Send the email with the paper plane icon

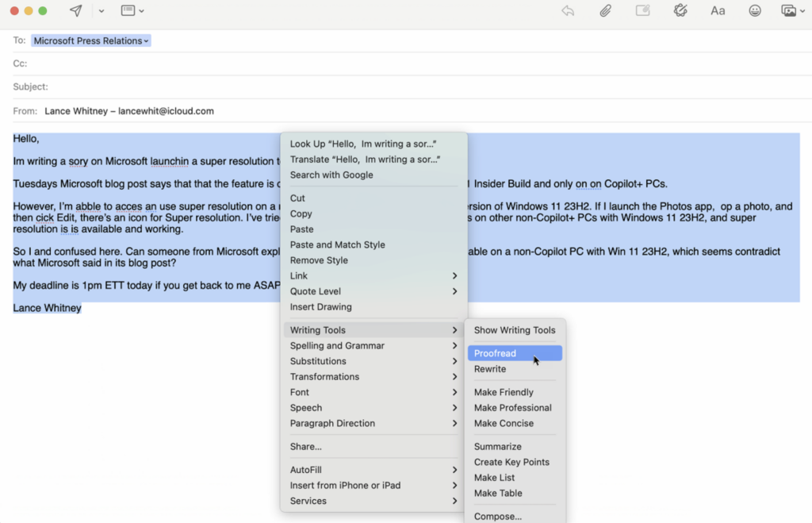coord(76,11)
